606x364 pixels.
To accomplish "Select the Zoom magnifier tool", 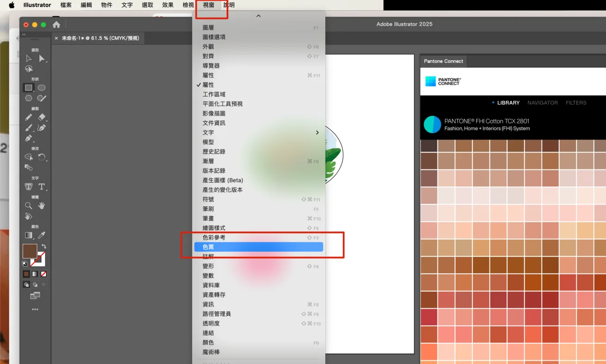I will [29, 205].
